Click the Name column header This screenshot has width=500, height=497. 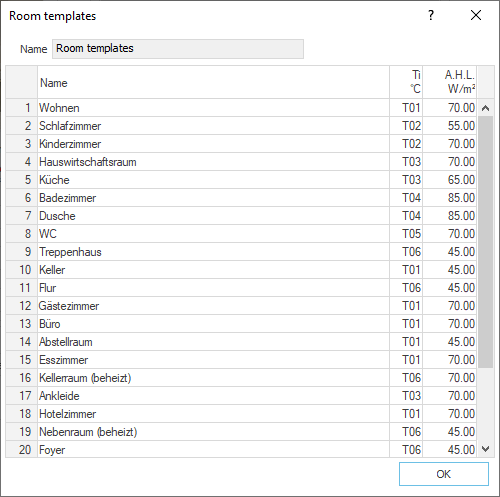click(213, 82)
